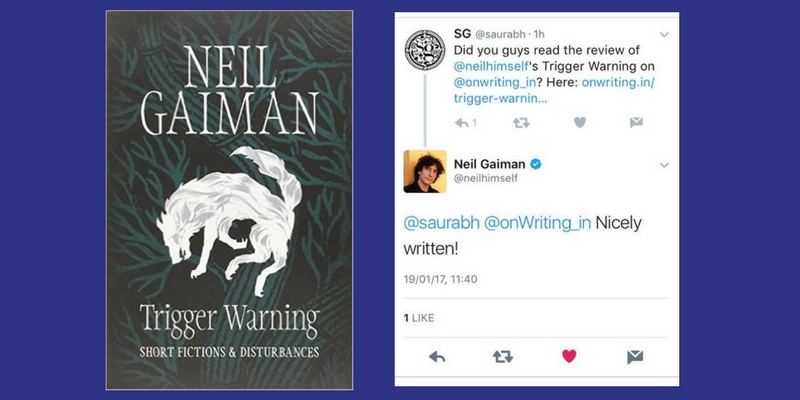800x400 pixels.
Task: Toggle the red heart like on Neil's tweet
Action: (x=569, y=356)
